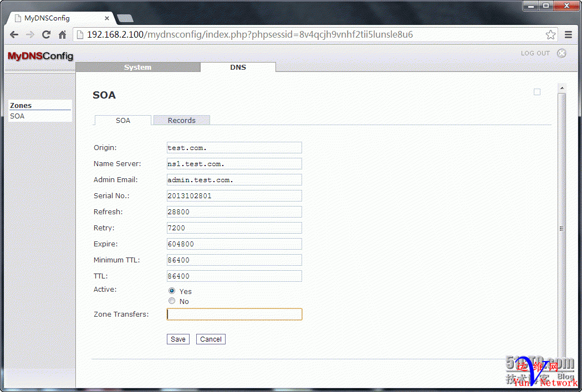Click the browser forward arrow

pyautogui.click(x=30, y=34)
